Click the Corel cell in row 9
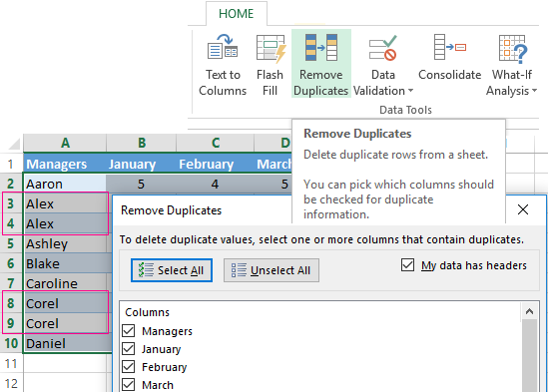The height and width of the screenshot is (392, 548). 65,323
